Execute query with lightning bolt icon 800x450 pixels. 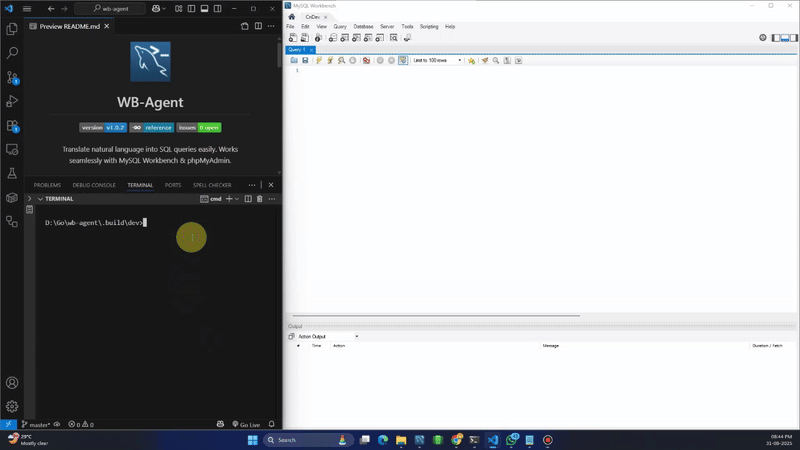319,60
